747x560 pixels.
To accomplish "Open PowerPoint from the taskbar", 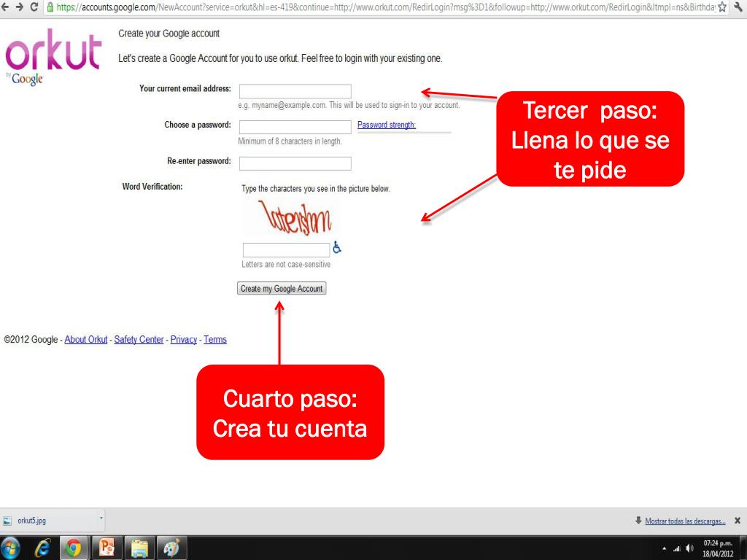I will click(x=107, y=548).
